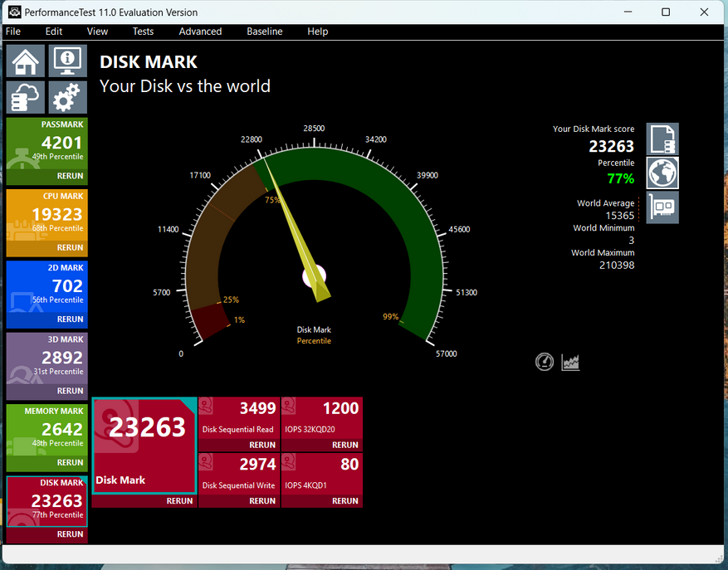Open the Home screen icon
Viewport: 728px width, 570px height.
(x=26, y=61)
